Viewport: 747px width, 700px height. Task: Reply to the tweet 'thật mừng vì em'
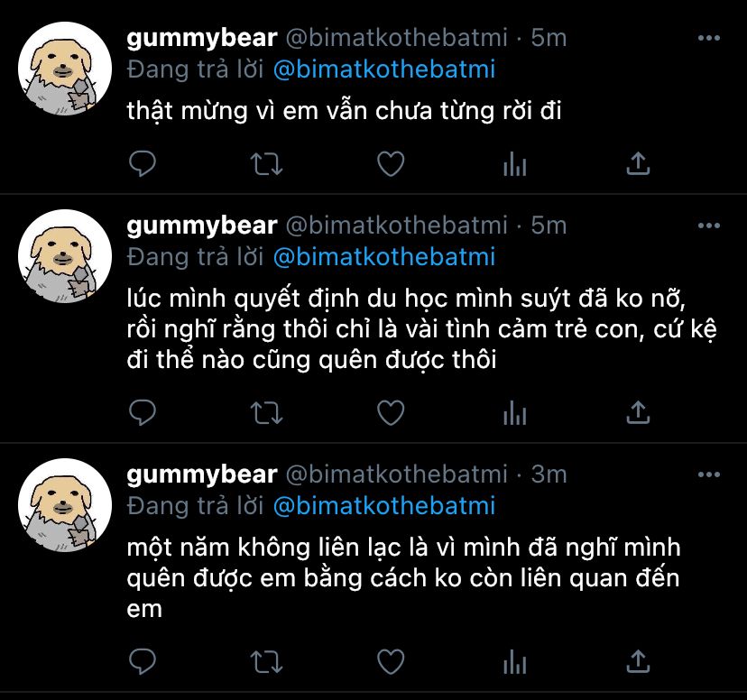(x=143, y=164)
